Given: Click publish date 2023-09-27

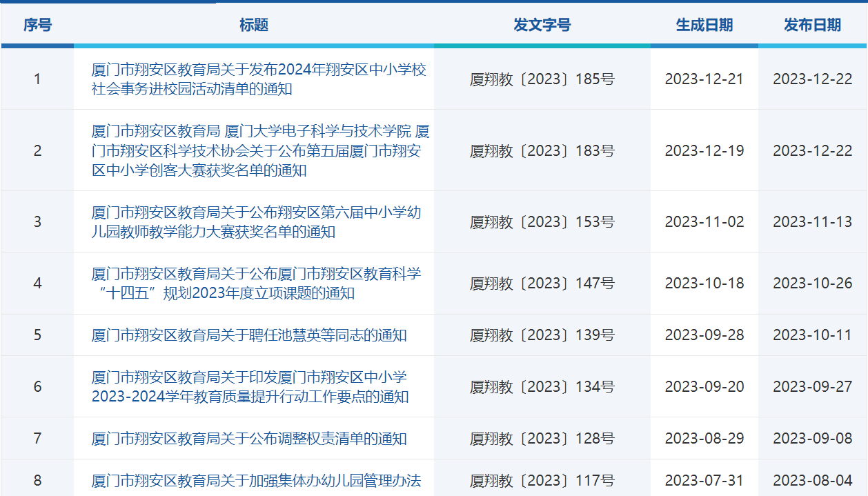Looking at the screenshot, I should pos(813,387).
